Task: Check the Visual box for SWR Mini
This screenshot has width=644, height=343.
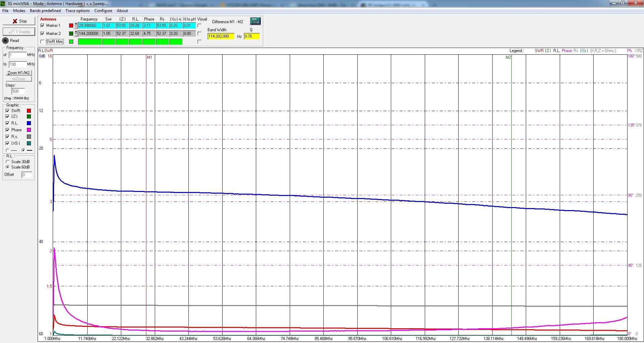Action: pos(199,42)
